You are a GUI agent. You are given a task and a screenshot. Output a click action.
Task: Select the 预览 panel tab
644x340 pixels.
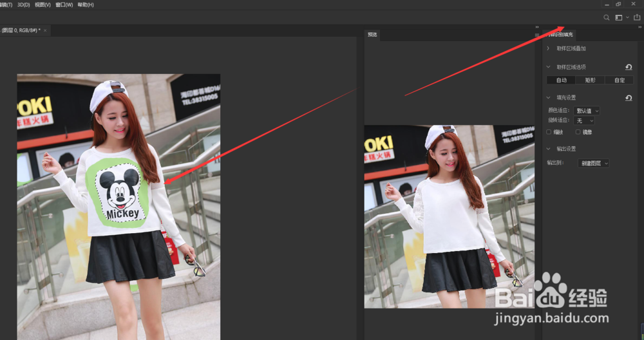tap(372, 35)
